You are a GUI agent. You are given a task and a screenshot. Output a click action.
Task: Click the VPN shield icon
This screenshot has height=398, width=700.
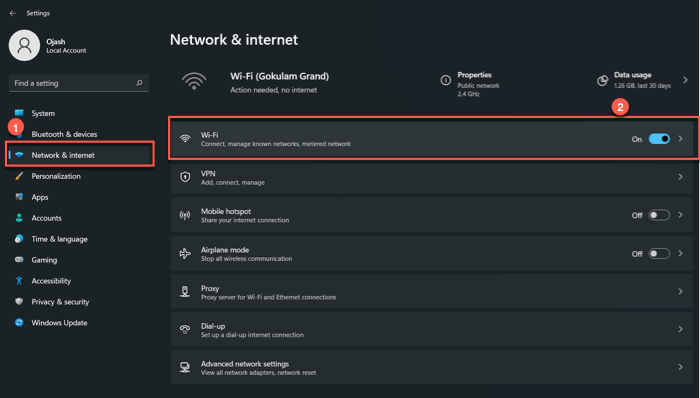(x=185, y=177)
